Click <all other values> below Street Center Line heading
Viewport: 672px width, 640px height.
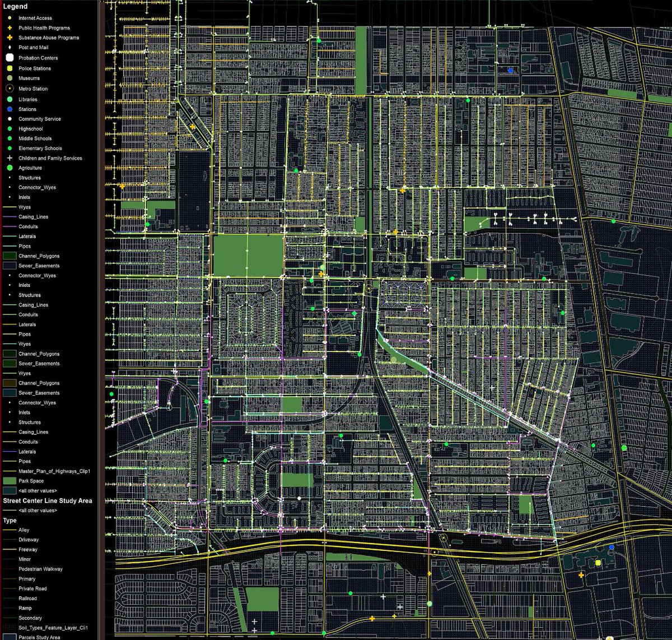(38, 511)
